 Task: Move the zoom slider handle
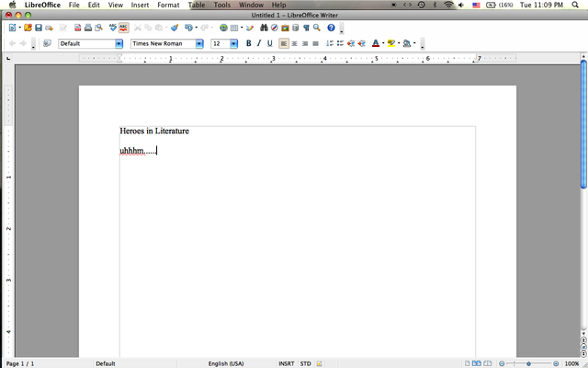[528, 363]
